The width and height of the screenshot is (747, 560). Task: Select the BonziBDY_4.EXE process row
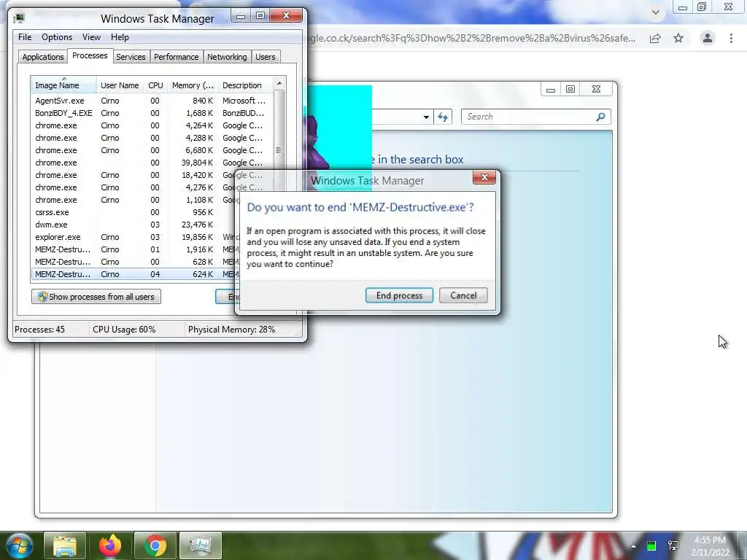152,113
